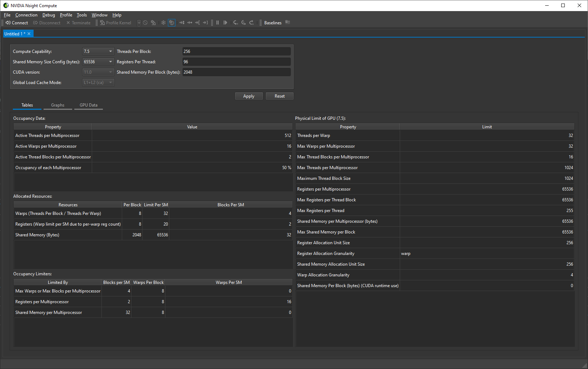The image size is (588, 369).
Task: Open the Debug menu
Action: [x=49, y=15]
